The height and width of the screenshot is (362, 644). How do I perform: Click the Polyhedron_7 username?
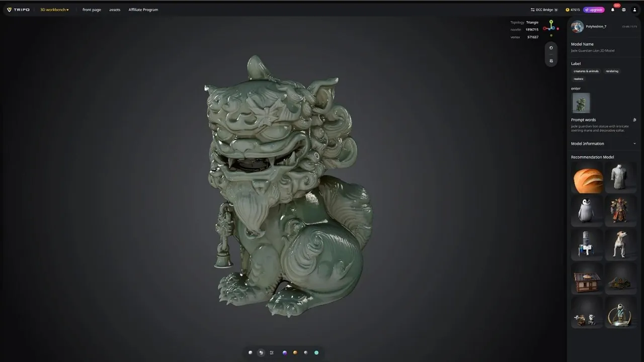(x=596, y=26)
